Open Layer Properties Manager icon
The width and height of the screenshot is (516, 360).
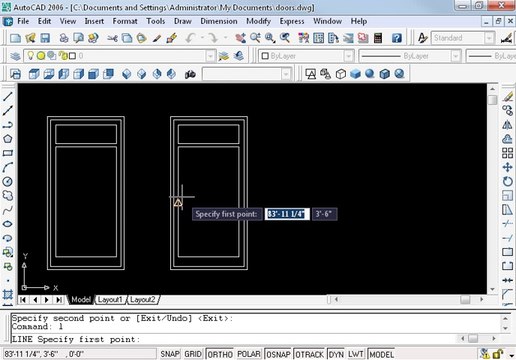pyautogui.click(x=15, y=56)
